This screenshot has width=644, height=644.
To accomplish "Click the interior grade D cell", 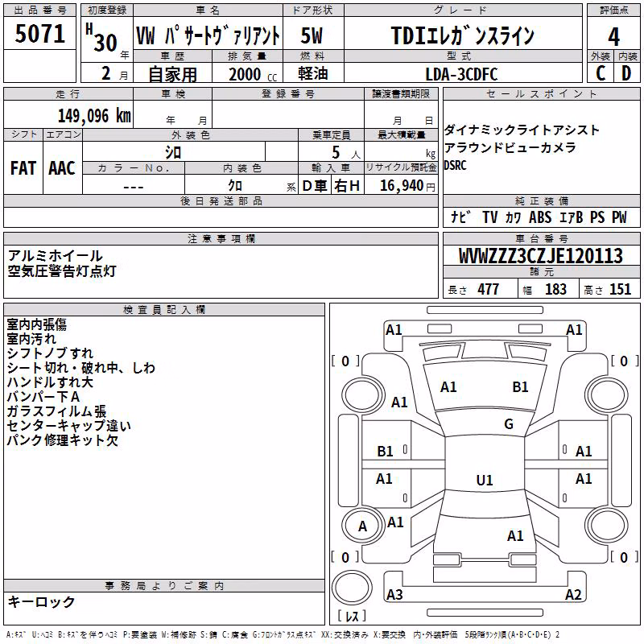I will click(x=627, y=73).
